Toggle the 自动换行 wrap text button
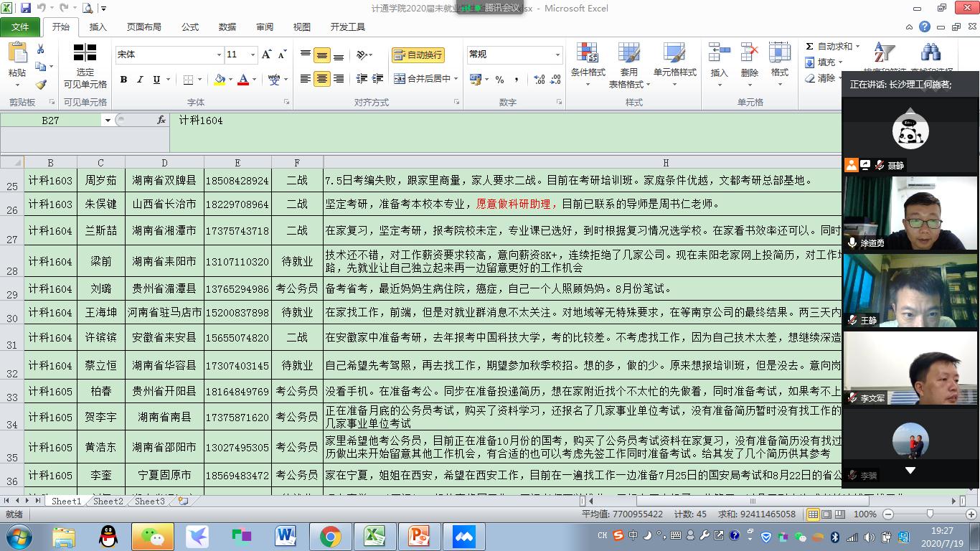This screenshot has width=980, height=551. pos(418,55)
